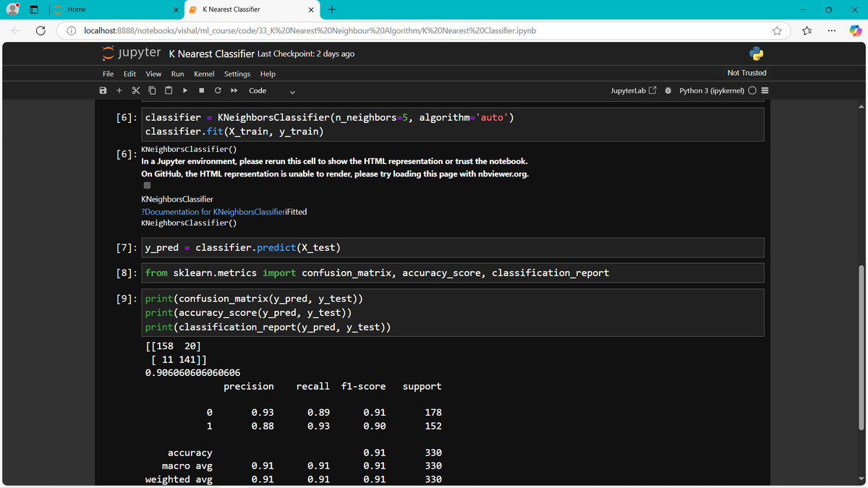The height and width of the screenshot is (488, 868).
Task: Click the kernel status circle indicator
Action: tap(753, 91)
